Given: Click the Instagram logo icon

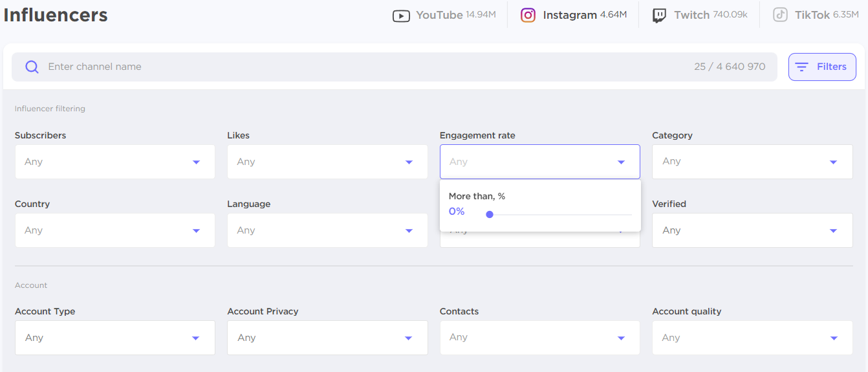Looking at the screenshot, I should (x=528, y=15).
